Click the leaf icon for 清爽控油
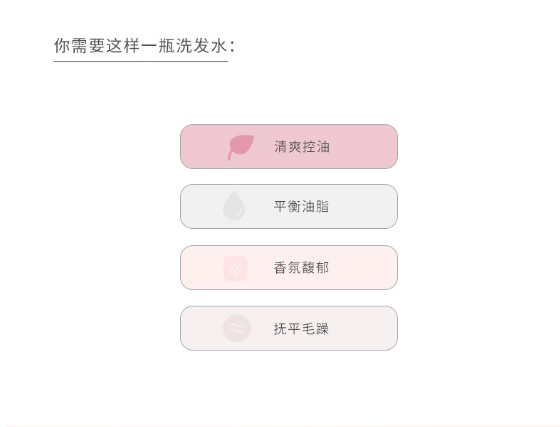This screenshot has width=560, height=427. pyautogui.click(x=241, y=147)
